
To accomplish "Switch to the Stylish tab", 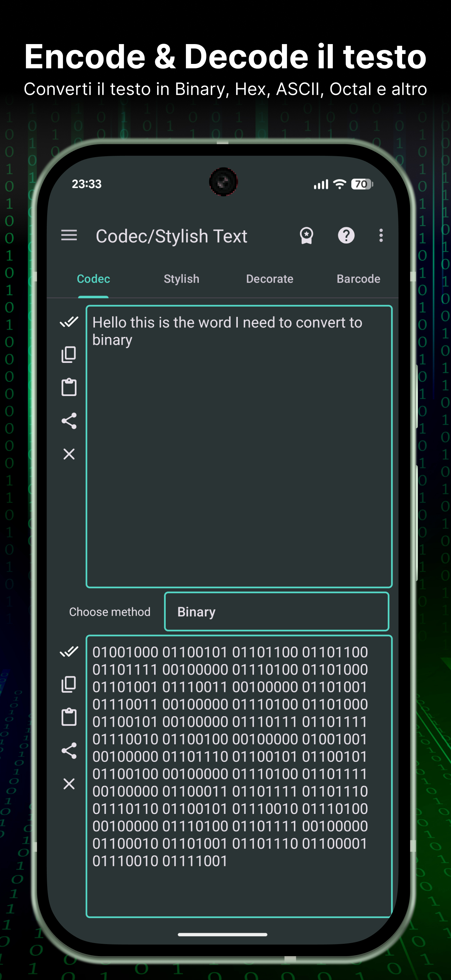I will pos(181,279).
